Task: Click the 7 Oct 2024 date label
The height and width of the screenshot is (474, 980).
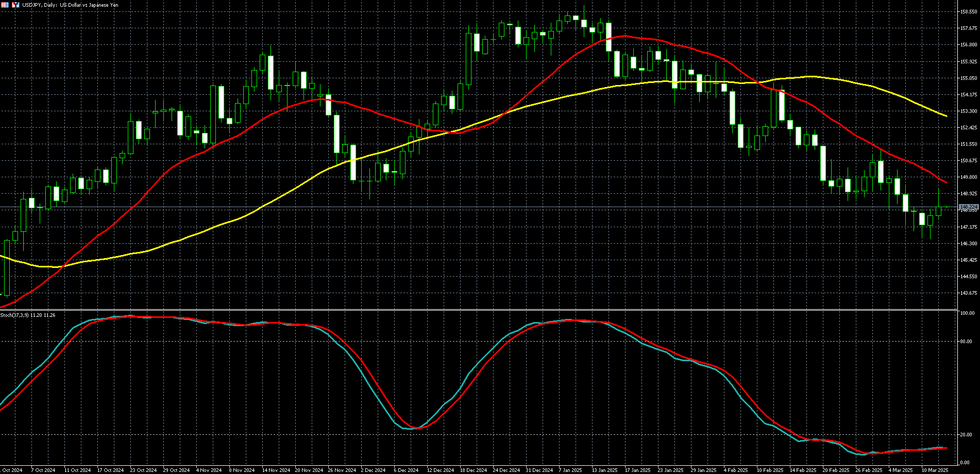Action: pos(43,470)
